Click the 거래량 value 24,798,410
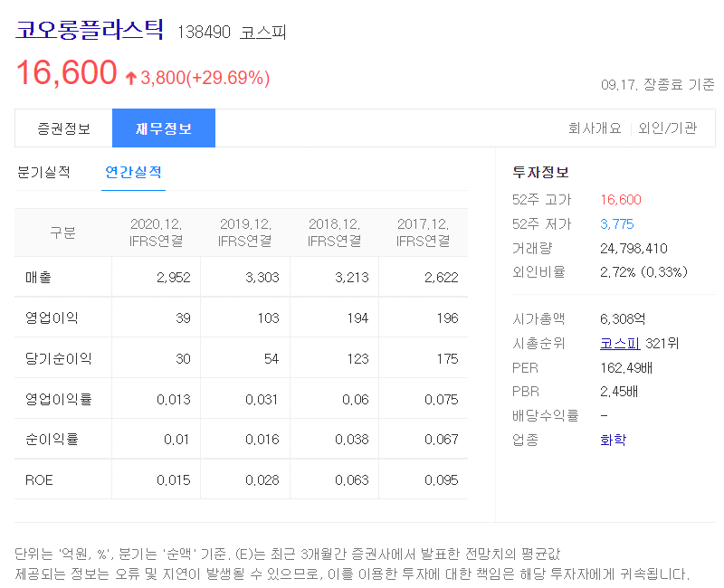The width and height of the screenshot is (724, 588). coord(633,248)
